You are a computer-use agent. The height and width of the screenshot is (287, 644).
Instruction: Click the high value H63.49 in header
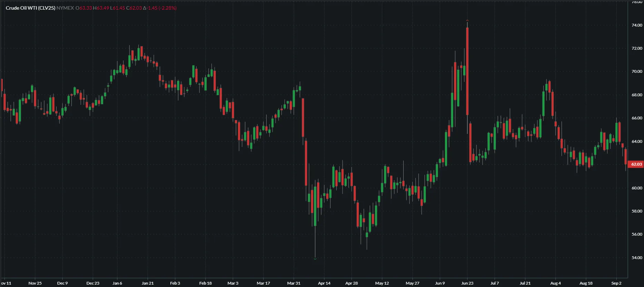click(x=101, y=8)
